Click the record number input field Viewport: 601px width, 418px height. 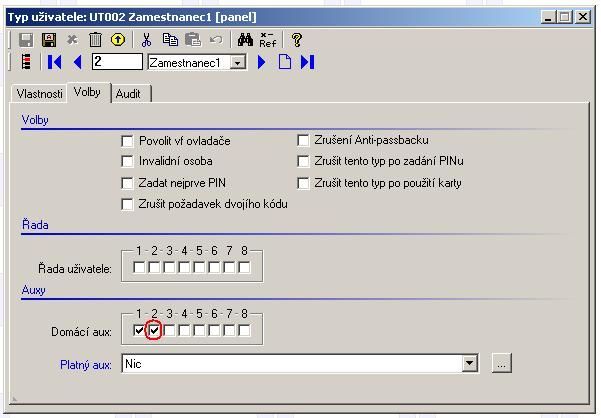point(117,62)
